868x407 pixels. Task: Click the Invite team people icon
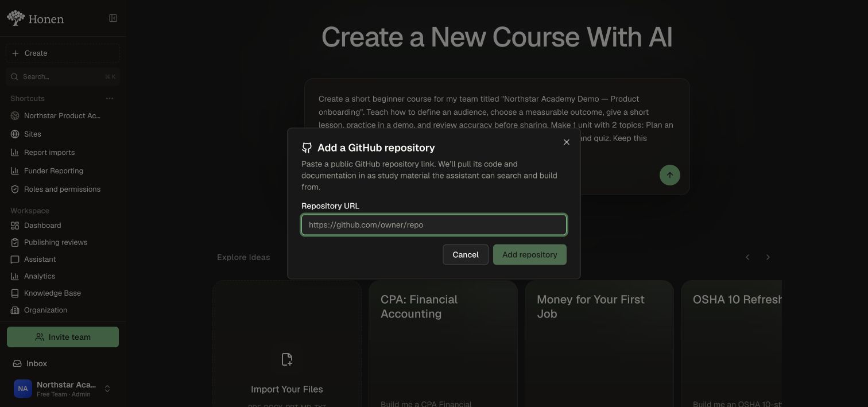[40, 337]
